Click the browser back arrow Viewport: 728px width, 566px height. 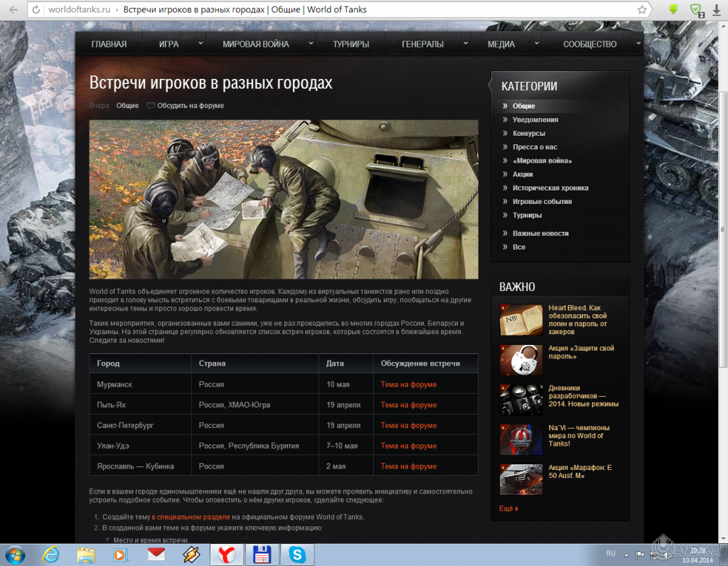pyautogui.click(x=13, y=9)
